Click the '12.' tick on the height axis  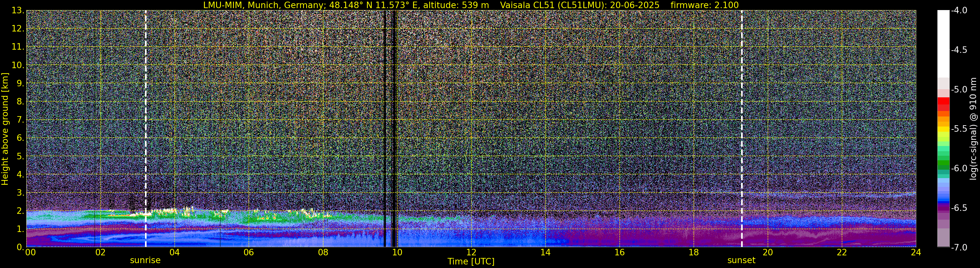coord(18,29)
